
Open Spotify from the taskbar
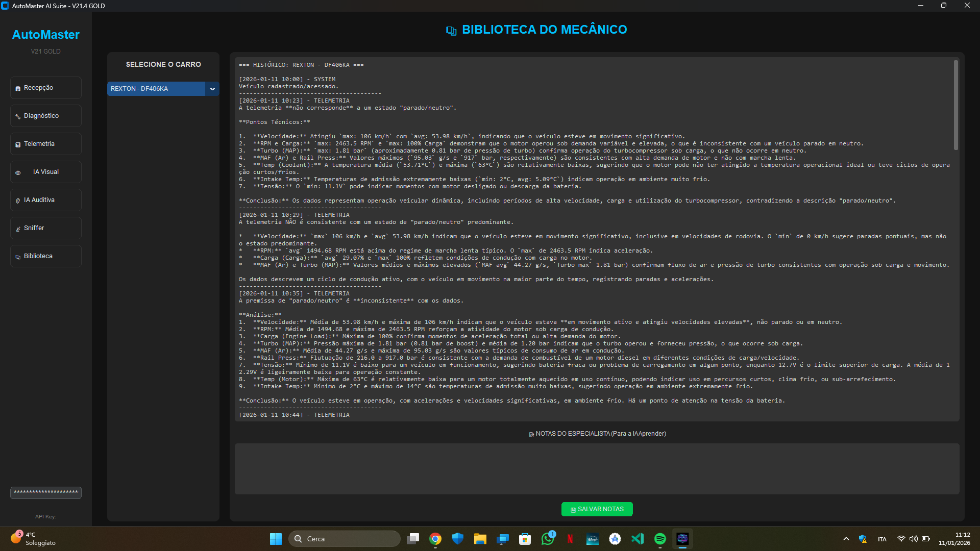(x=660, y=539)
